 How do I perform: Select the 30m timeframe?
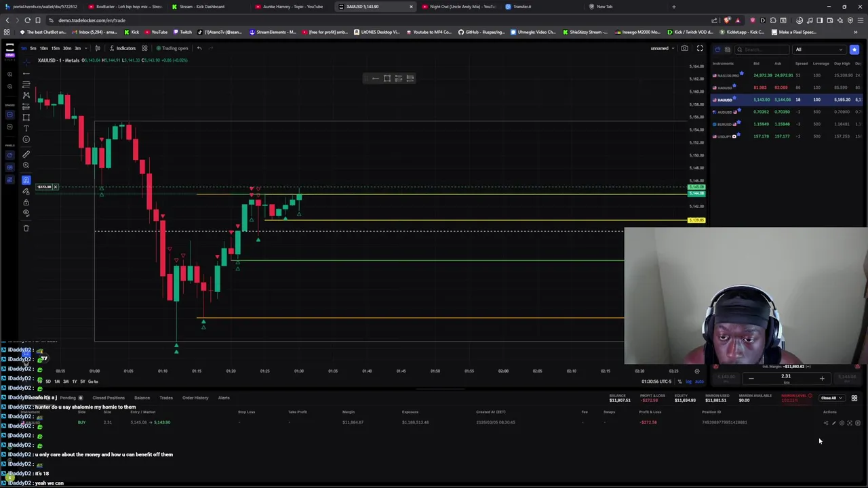pos(67,48)
